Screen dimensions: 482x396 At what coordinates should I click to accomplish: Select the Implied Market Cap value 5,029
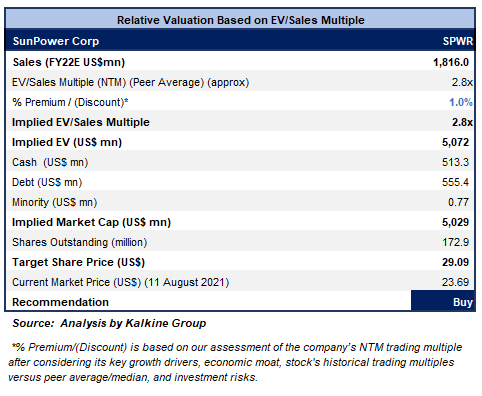pos(455,222)
